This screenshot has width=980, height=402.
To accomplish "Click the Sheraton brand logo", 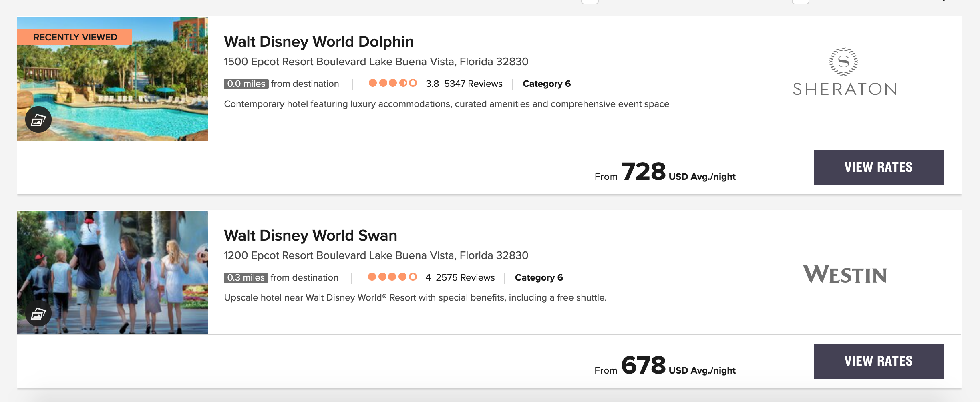I will 844,72.
